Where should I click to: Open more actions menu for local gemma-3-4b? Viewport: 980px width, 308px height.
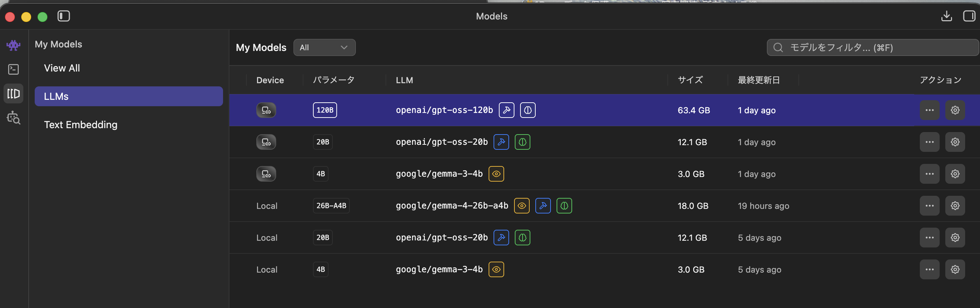[x=929, y=270]
